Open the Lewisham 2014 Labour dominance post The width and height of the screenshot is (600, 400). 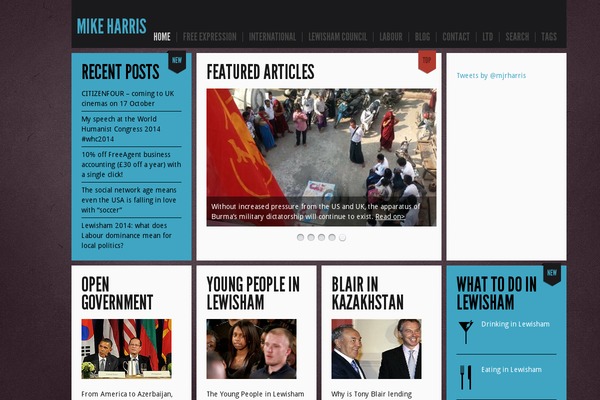click(x=126, y=235)
